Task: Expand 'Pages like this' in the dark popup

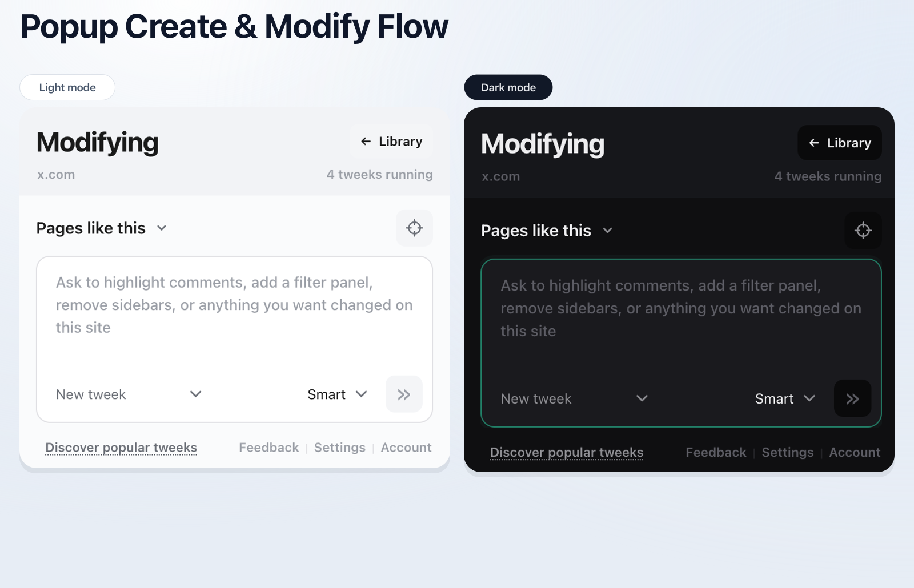Action: [607, 231]
